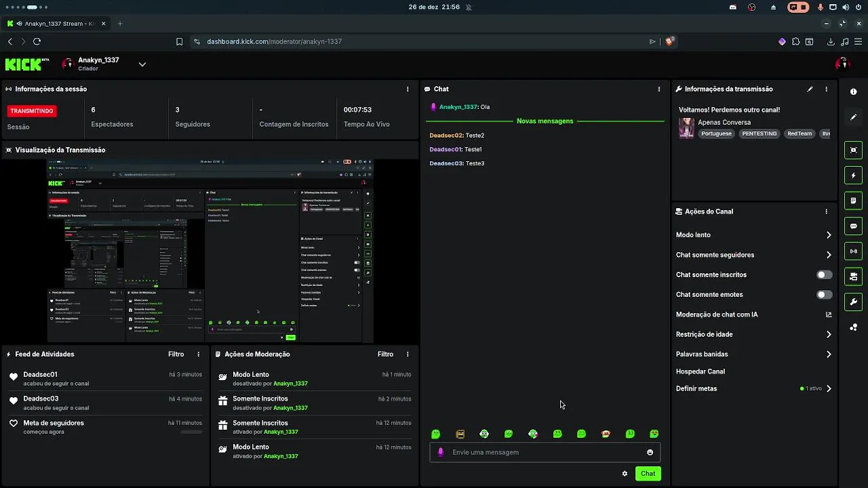
Task: Click Hospedar Canal
Action: (x=701, y=371)
